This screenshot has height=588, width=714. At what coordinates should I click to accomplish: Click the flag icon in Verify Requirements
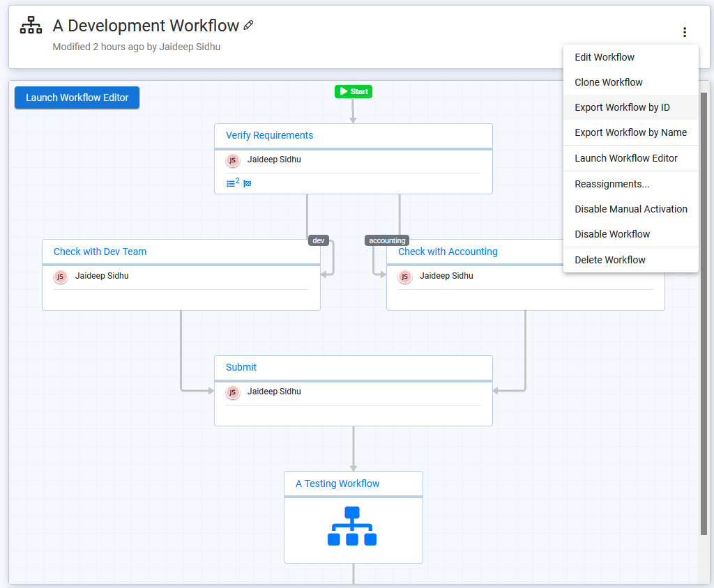248,183
